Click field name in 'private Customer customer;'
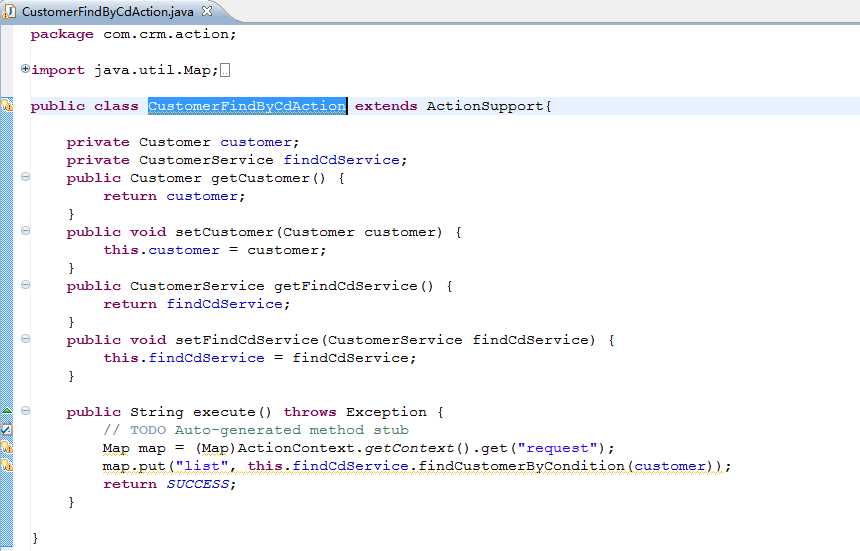The height and width of the screenshot is (551, 860). pos(256,142)
